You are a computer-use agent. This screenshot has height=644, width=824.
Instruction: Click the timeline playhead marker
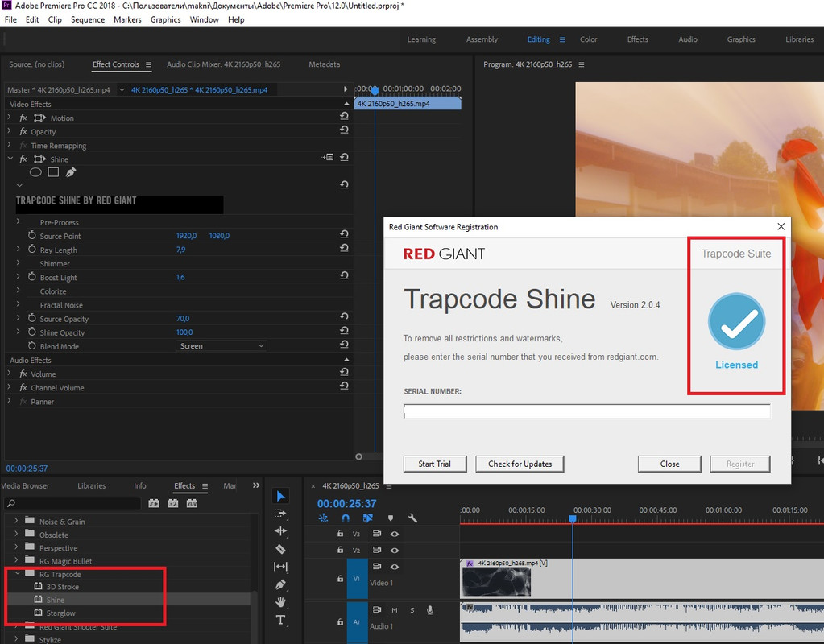point(572,519)
